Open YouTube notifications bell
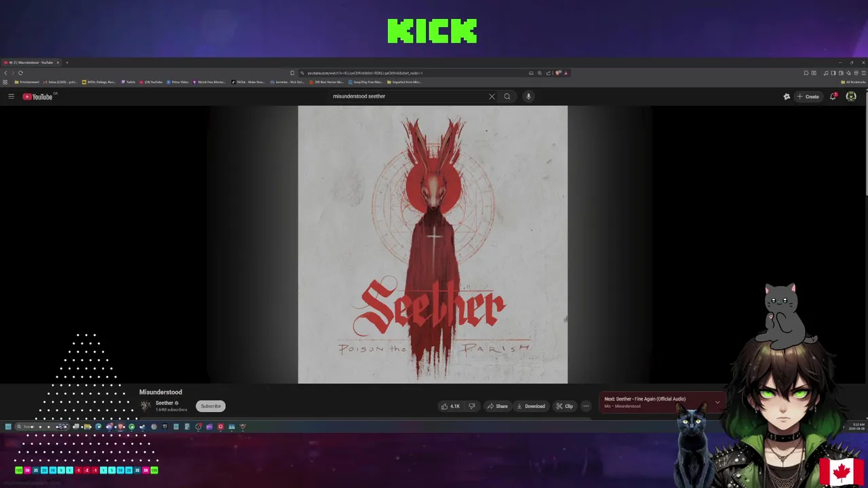 coord(833,96)
